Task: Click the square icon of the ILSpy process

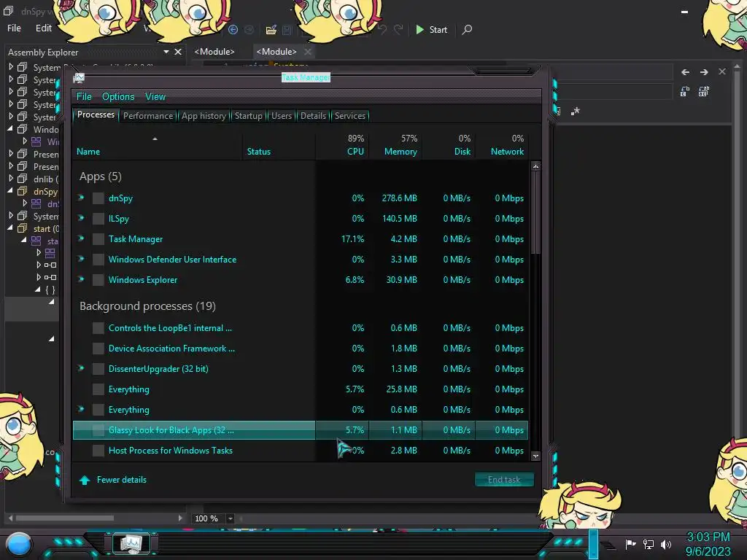Action: click(x=98, y=219)
